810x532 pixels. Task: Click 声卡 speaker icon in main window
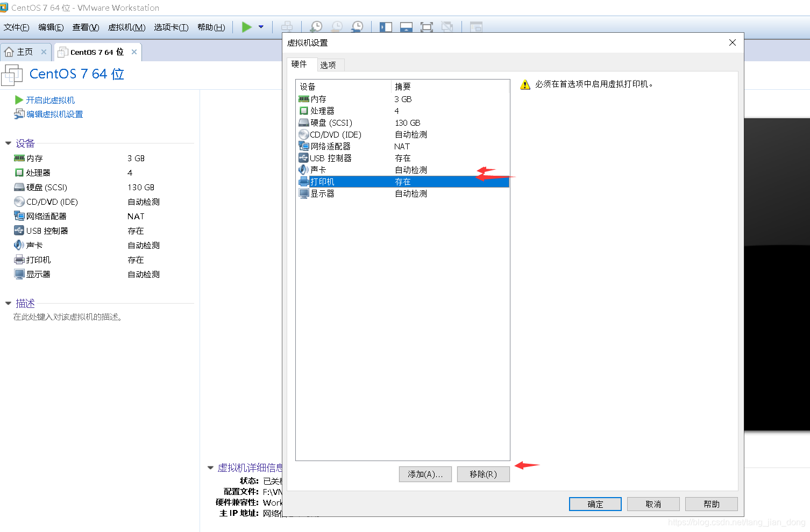[19, 245]
